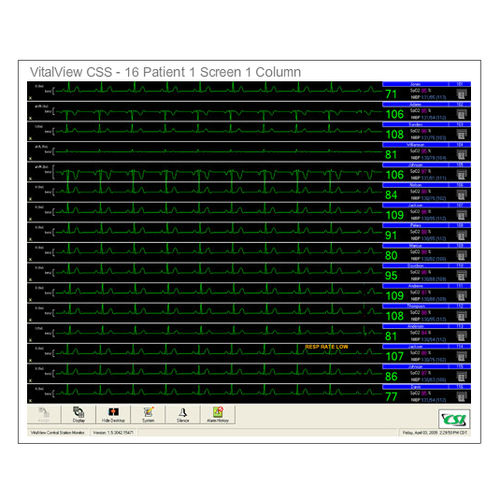
Task: Click the blue Jones patient header bar
Action: 426,84
